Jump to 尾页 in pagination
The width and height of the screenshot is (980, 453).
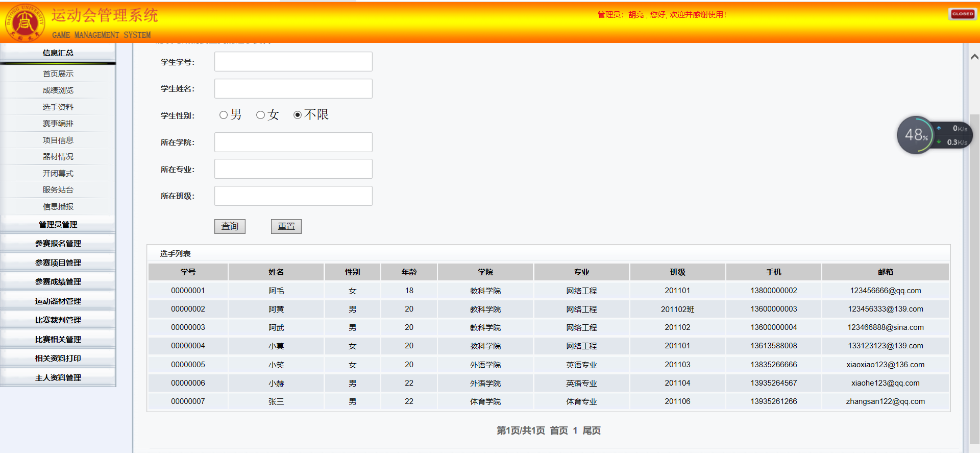coord(592,431)
